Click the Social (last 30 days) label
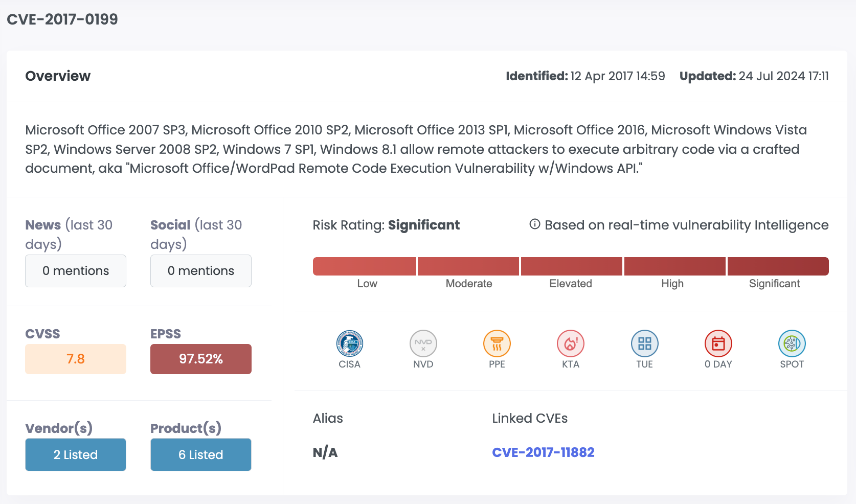This screenshot has width=856, height=504. pos(196,235)
